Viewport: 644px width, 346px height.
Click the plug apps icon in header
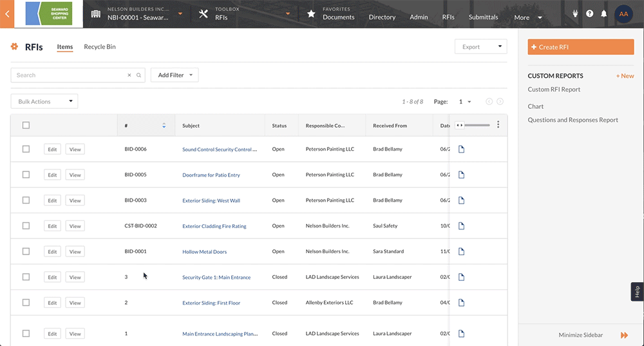[x=574, y=14]
